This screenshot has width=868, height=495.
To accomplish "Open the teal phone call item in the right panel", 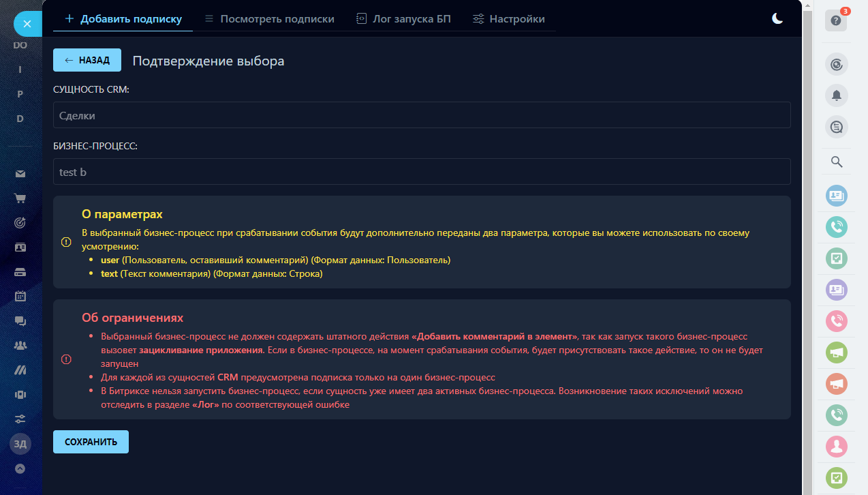I will click(836, 227).
